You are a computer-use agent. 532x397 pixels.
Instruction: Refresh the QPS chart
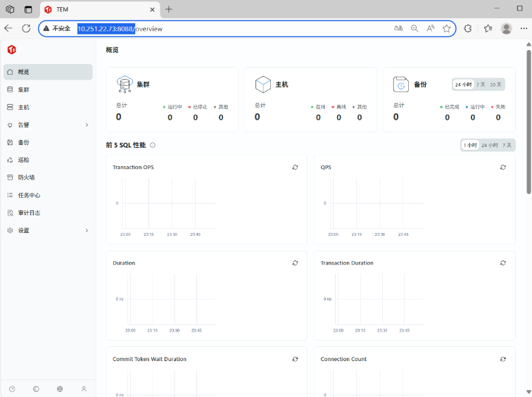[x=503, y=168]
